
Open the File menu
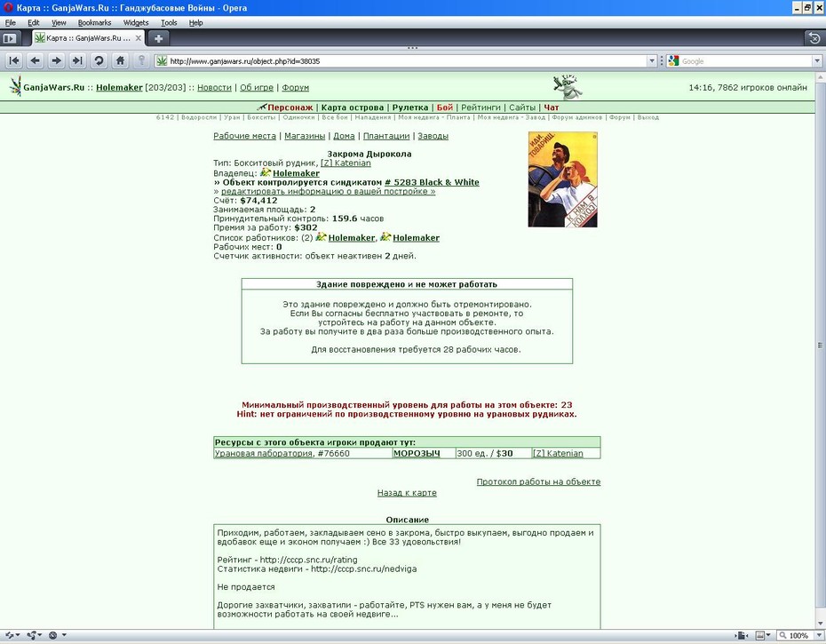10,23
